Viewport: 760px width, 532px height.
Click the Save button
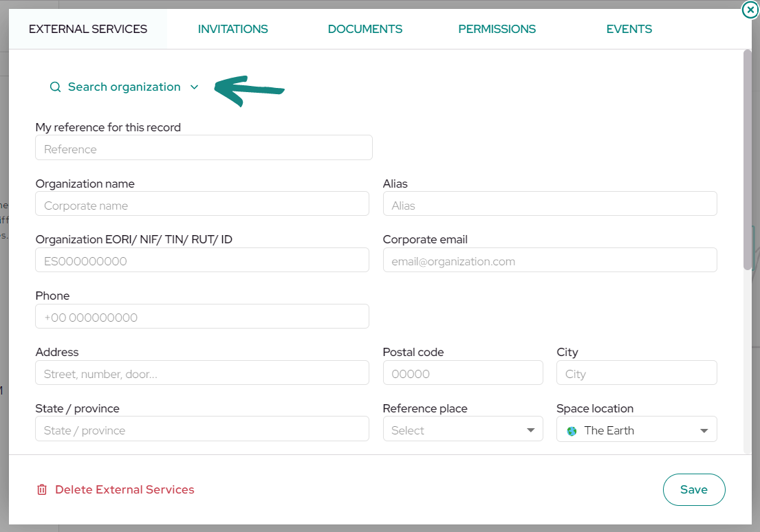tap(694, 490)
